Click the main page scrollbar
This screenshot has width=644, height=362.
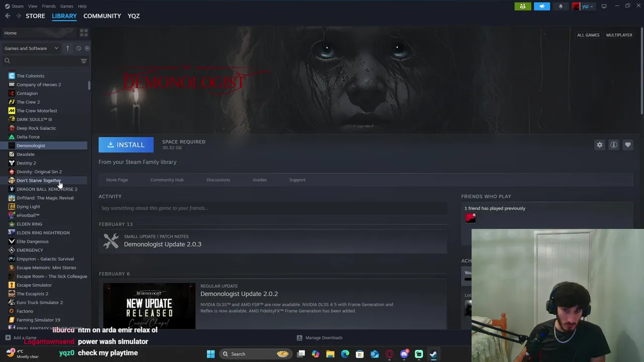click(642, 70)
